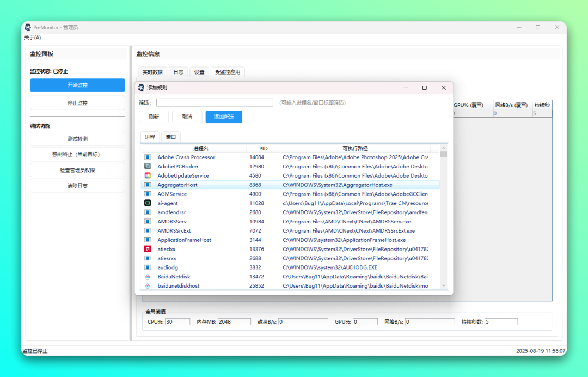588x377 pixels.
Task: Click the AdobeUpdateService colorful icon
Action: coord(148,175)
